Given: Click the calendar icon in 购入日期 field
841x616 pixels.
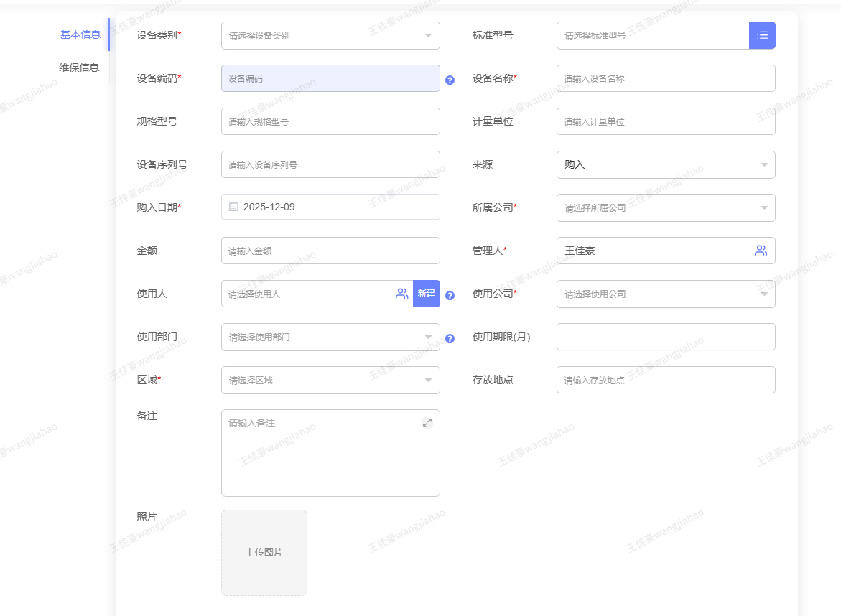Looking at the screenshot, I should (x=233, y=207).
